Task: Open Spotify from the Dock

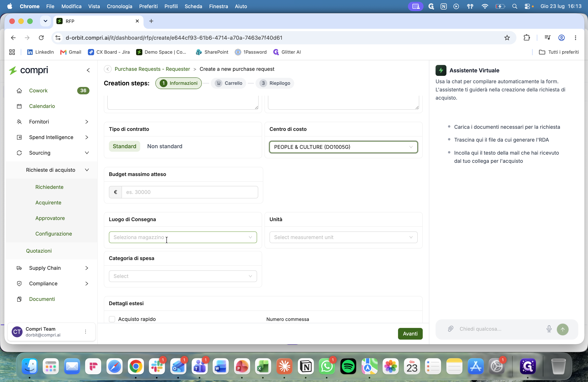Action: (348, 366)
